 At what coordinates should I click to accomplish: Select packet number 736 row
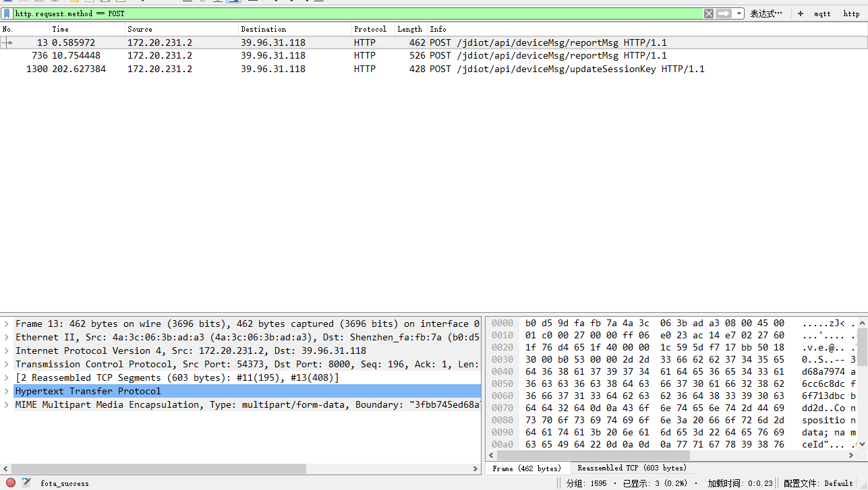coord(434,56)
